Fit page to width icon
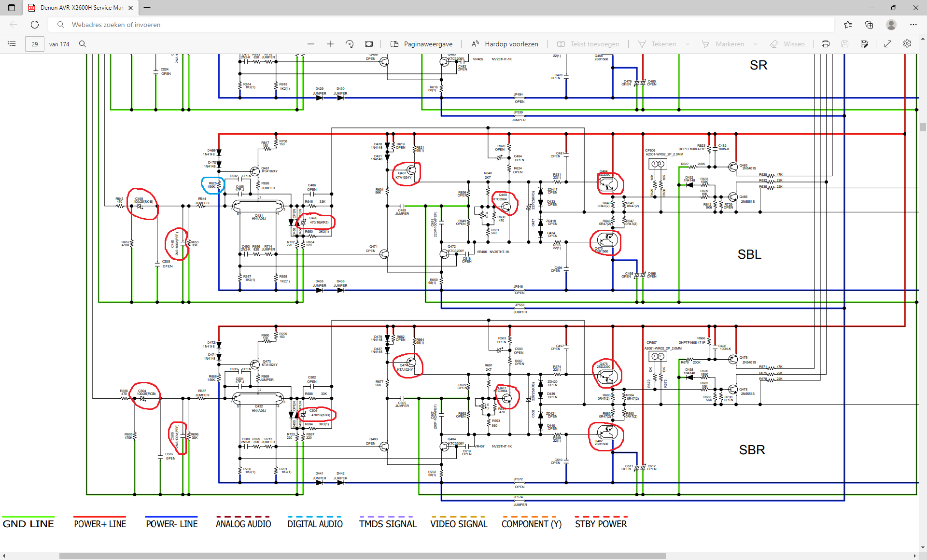Screen dimensions: 927x560 [369, 44]
